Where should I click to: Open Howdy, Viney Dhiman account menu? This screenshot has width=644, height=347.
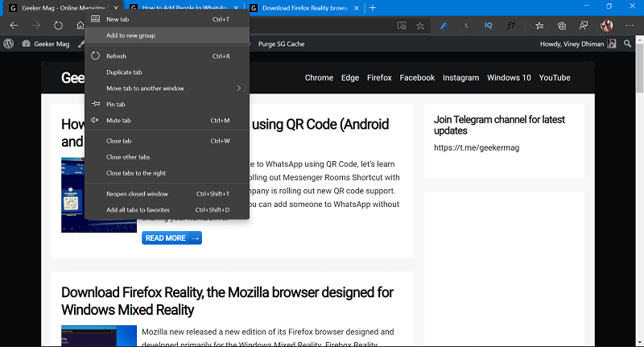point(578,43)
